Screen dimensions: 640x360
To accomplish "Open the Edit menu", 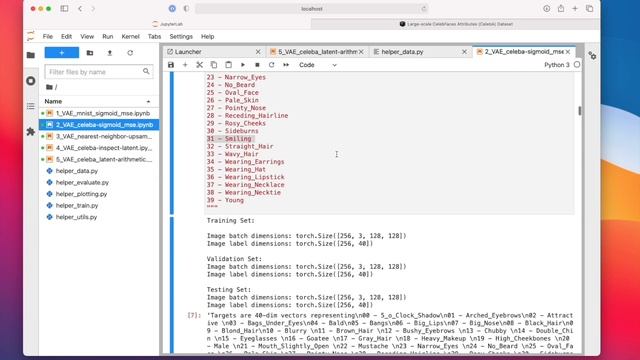I will (66, 36).
